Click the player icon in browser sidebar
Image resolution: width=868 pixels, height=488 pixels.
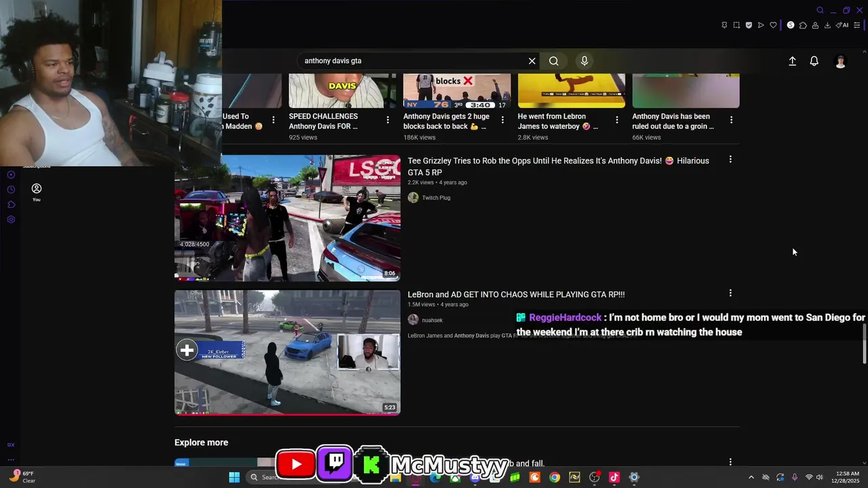click(11, 175)
